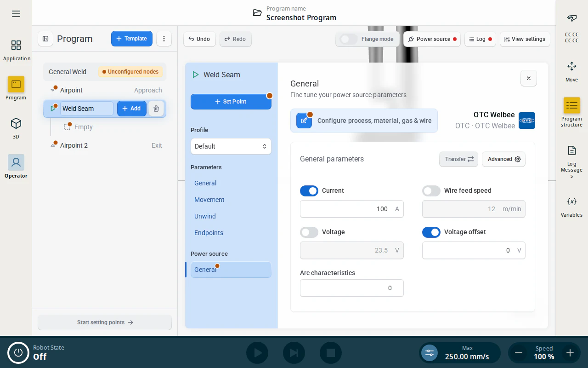Open the Application sidebar icon
588x368 pixels.
(x=16, y=45)
